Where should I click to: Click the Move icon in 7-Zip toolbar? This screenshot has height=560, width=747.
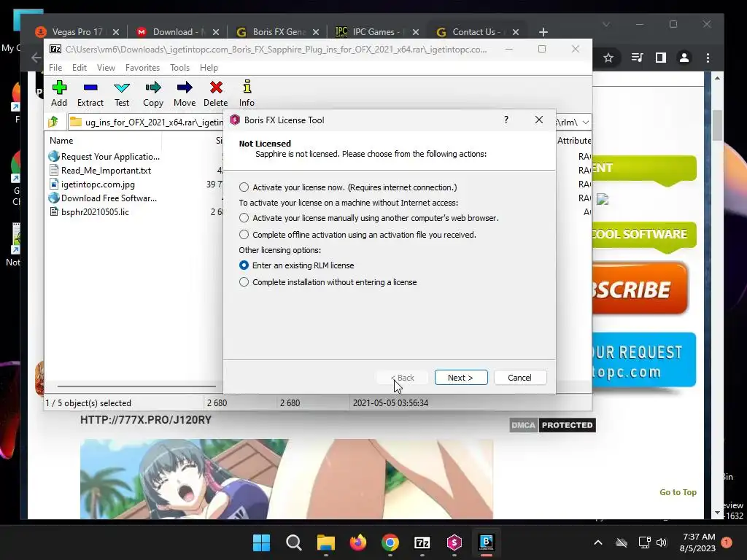click(185, 93)
